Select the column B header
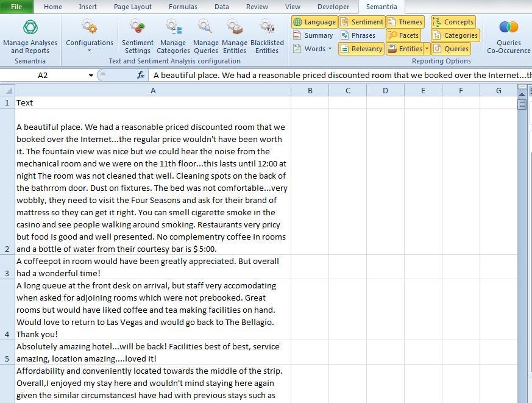The width and height of the screenshot is (532, 403). 310,90
